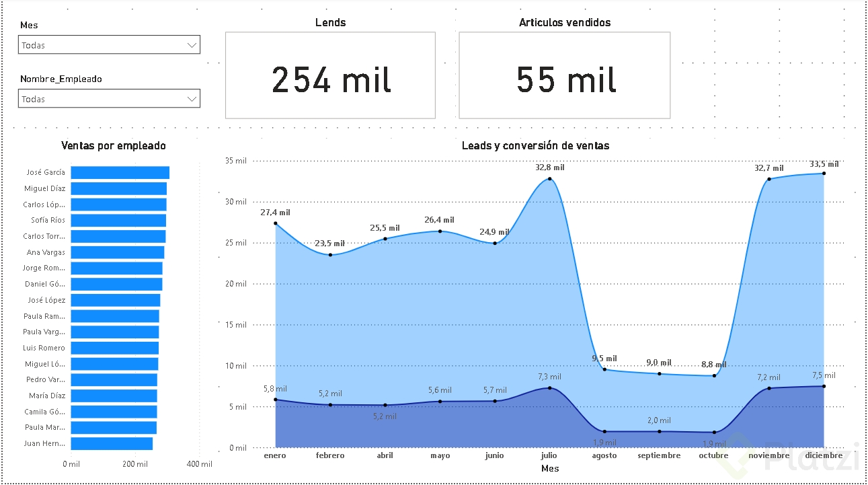Click the Luis Romero bar
Screen dimensions: 868x485
coord(114,348)
